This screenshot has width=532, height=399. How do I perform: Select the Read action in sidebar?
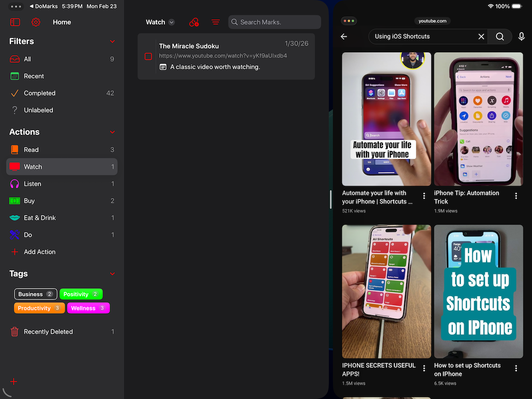click(31, 150)
